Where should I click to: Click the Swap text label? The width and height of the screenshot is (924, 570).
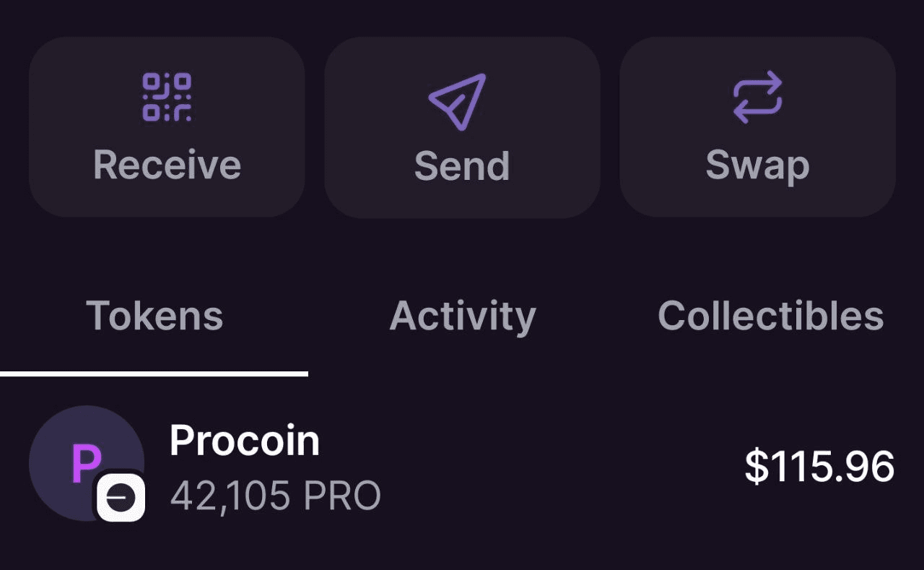(757, 167)
